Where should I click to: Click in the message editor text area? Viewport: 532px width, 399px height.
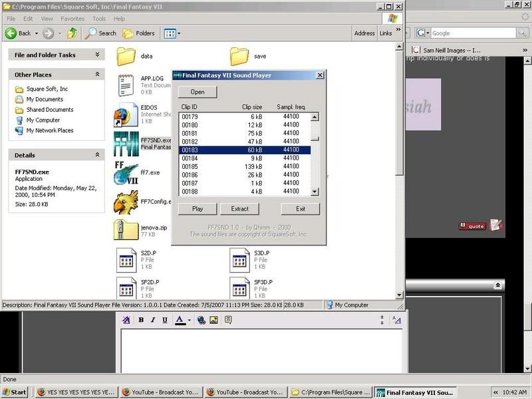pyautogui.click(x=261, y=351)
